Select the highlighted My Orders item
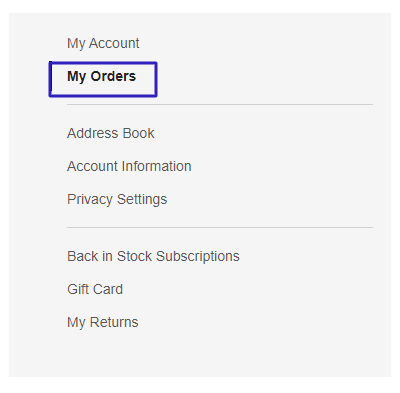400x393 pixels. tap(102, 77)
